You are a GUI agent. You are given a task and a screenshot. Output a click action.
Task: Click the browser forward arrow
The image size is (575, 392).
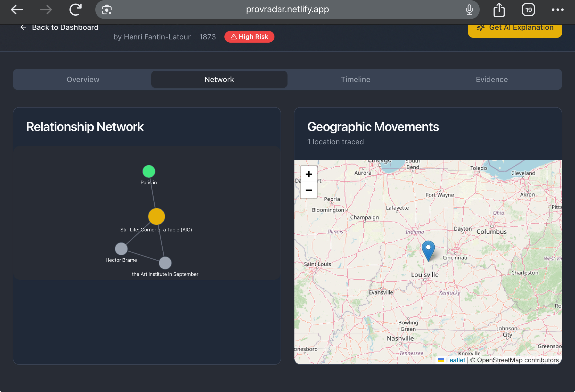pyautogui.click(x=46, y=10)
